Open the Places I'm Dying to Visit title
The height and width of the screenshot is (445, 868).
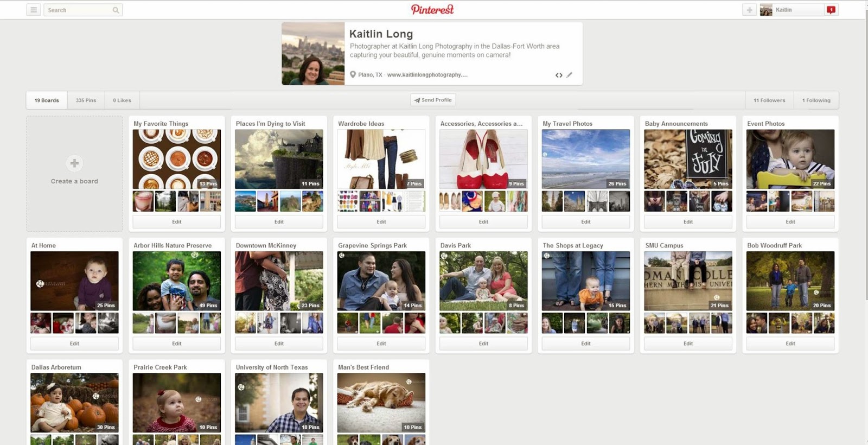(x=270, y=124)
